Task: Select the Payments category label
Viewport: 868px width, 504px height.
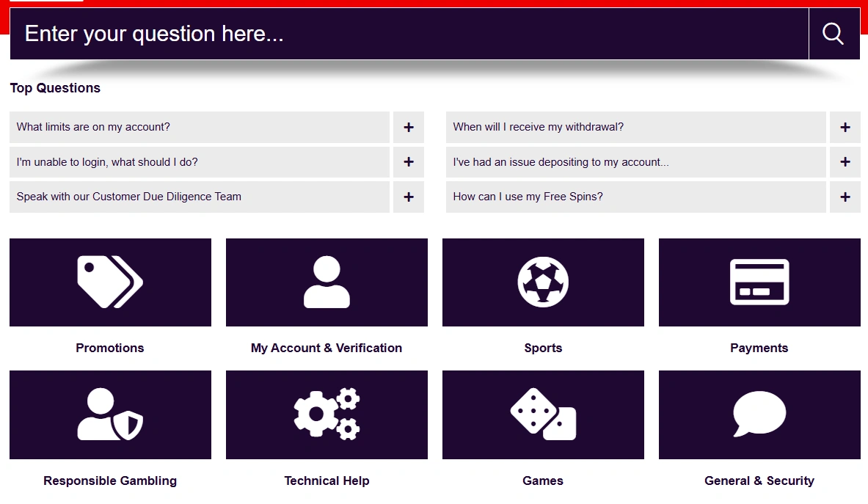Action: tap(759, 348)
